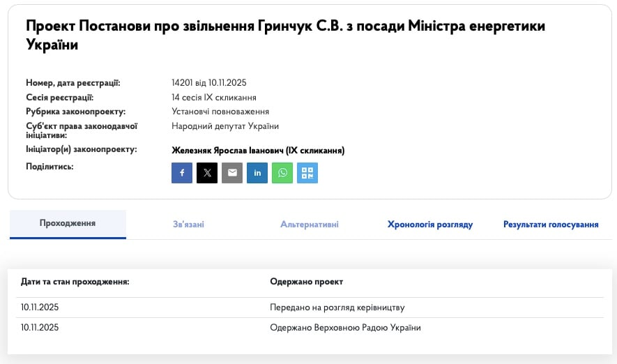Click the Одержано проект status header

pos(307,282)
